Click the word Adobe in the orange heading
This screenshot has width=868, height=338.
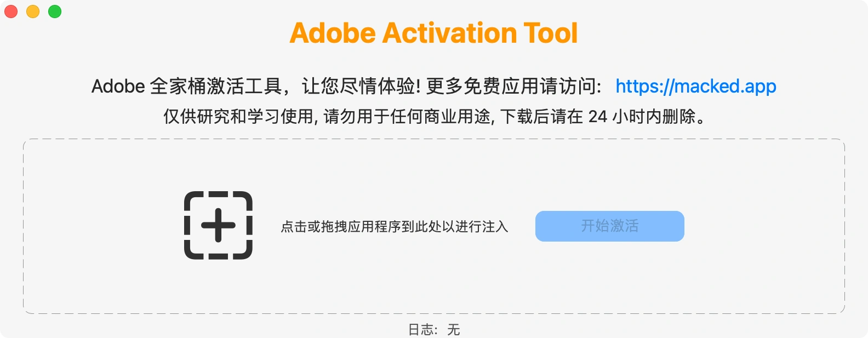333,33
